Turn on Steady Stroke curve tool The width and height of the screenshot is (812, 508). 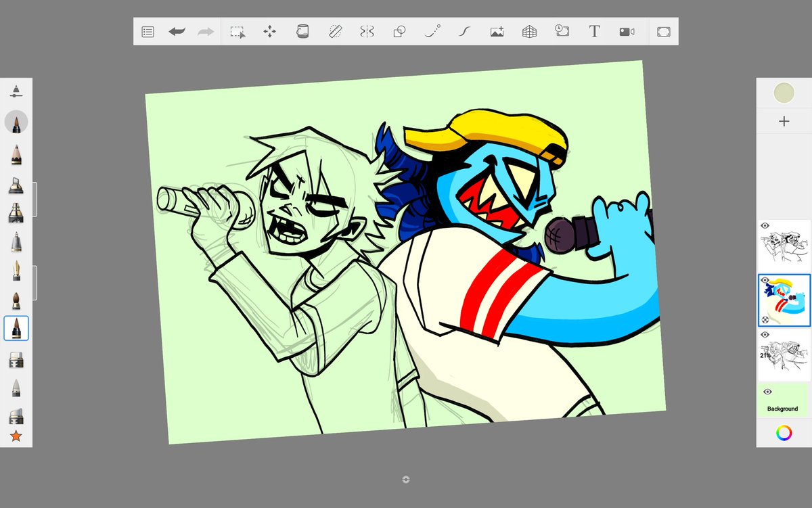(464, 31)
